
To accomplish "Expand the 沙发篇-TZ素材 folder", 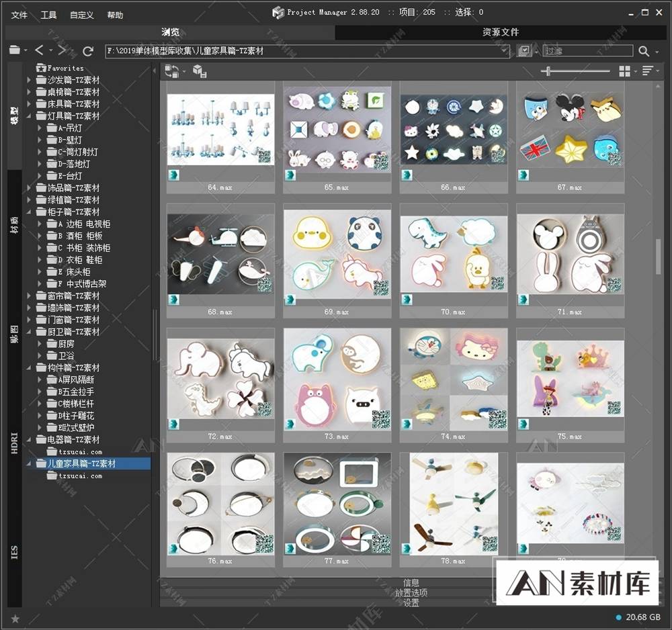I will point(29,80).
